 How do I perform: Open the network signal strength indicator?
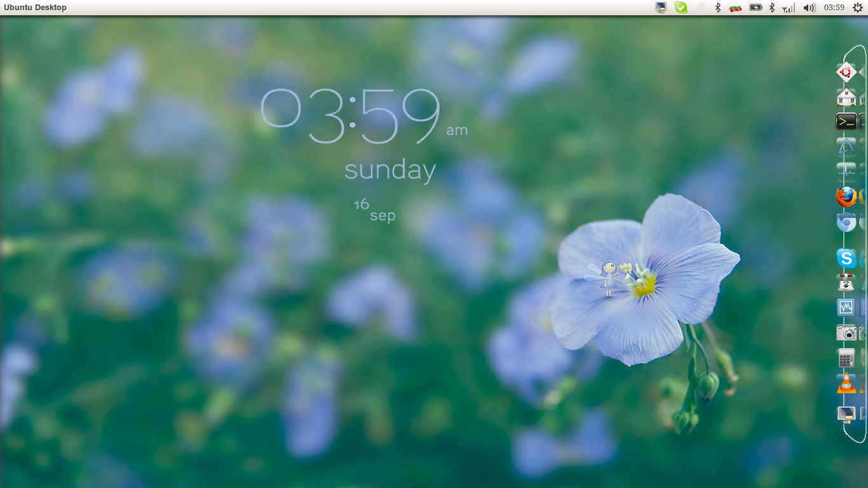coord(789,8)
